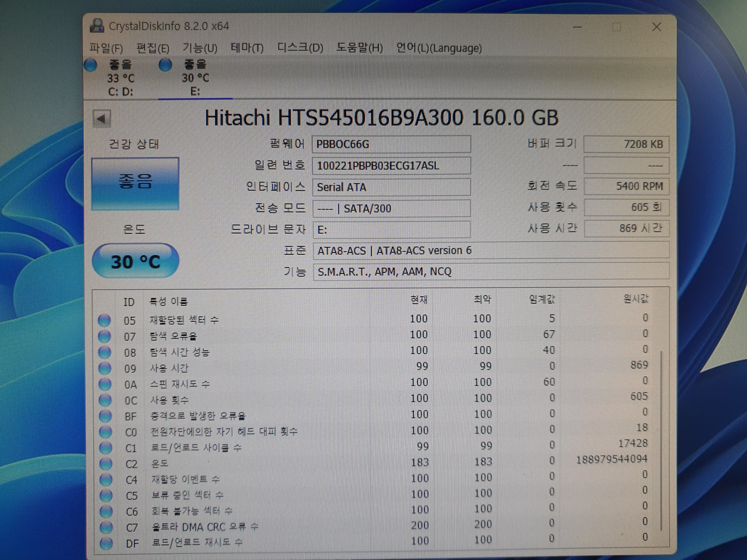Click the 임계값 column header

(x=542, y=299)
